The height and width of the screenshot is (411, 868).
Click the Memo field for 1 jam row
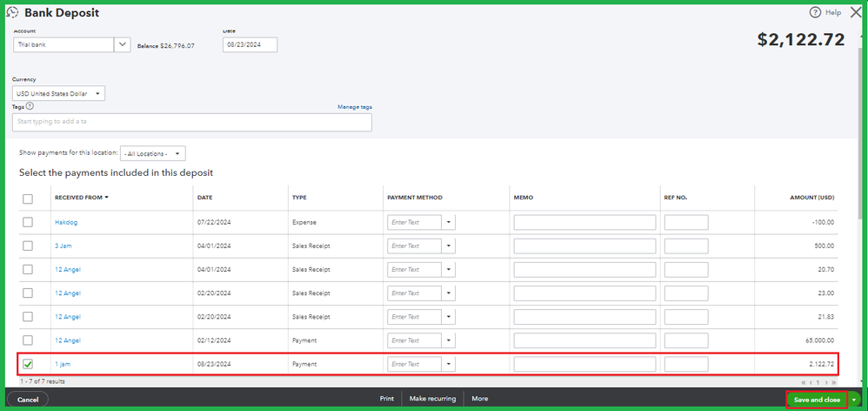point(584,364)
